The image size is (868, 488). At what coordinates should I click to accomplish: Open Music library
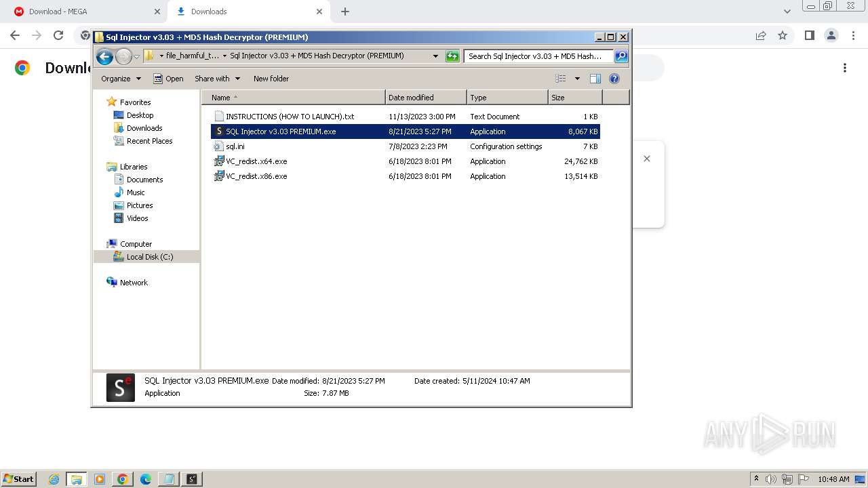click(136, 192)
